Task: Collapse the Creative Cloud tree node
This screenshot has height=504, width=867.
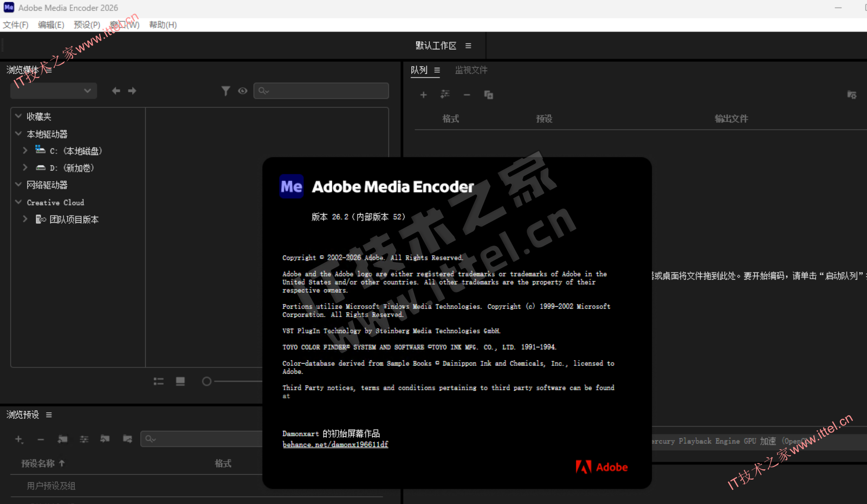Action: click(18, 202)
